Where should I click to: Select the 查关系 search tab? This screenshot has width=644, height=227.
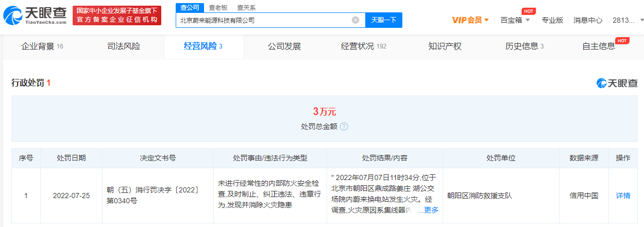pyautogui.click(x=246, y=7)
